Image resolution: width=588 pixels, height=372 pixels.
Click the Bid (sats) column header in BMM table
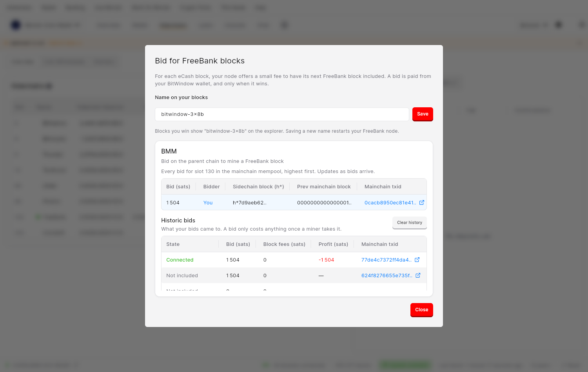178,187
